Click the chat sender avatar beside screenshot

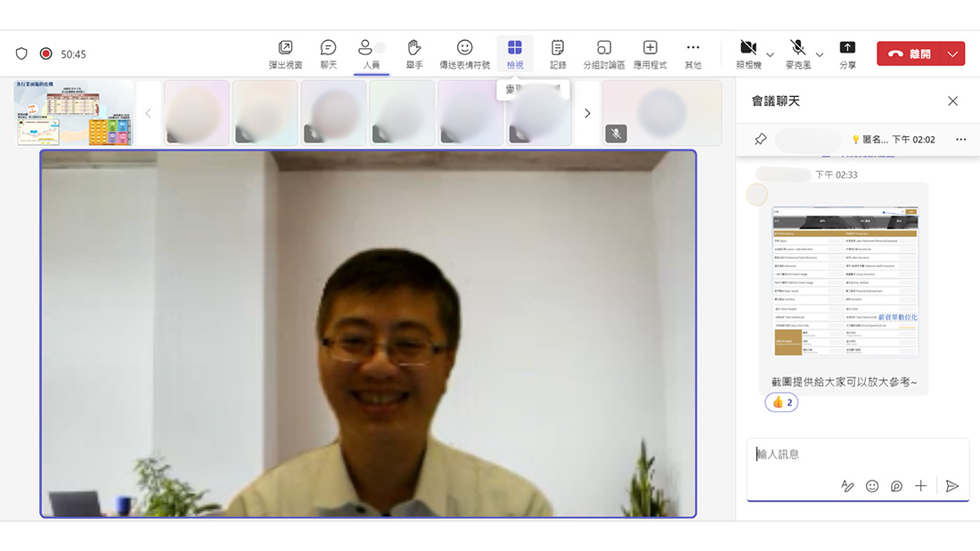click(757, 194)
